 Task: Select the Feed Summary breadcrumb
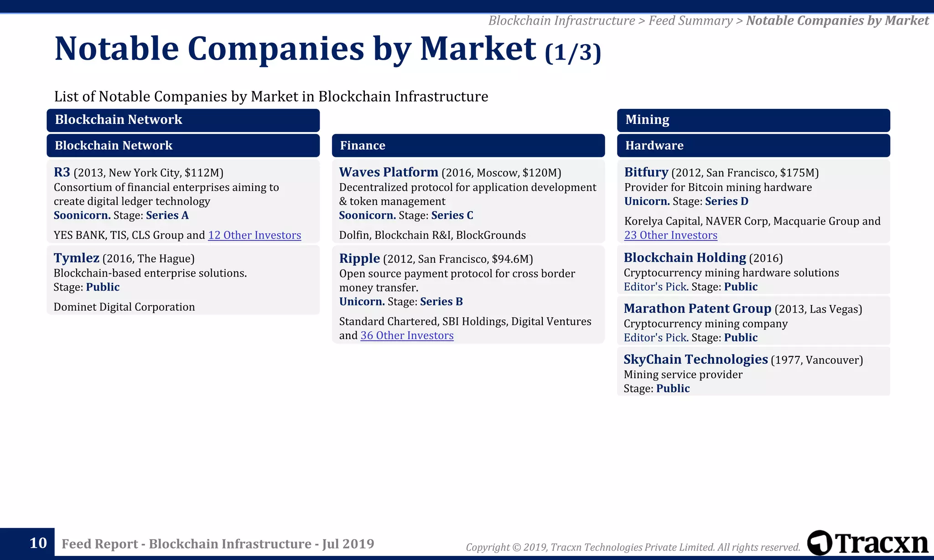pos(690,21)
